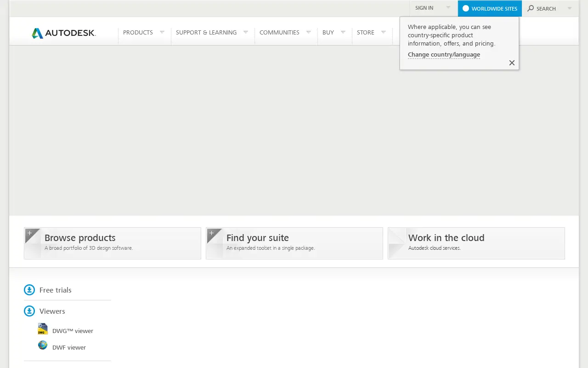The height and width of the screenshot is (368, 588).
Task: Open the Store menu
Action: coord(366,33)
